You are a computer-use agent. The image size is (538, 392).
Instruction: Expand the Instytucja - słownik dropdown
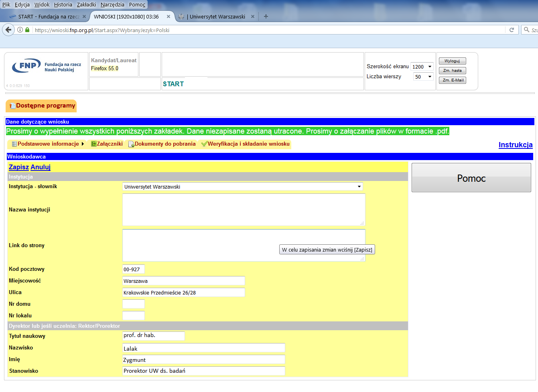359,187
